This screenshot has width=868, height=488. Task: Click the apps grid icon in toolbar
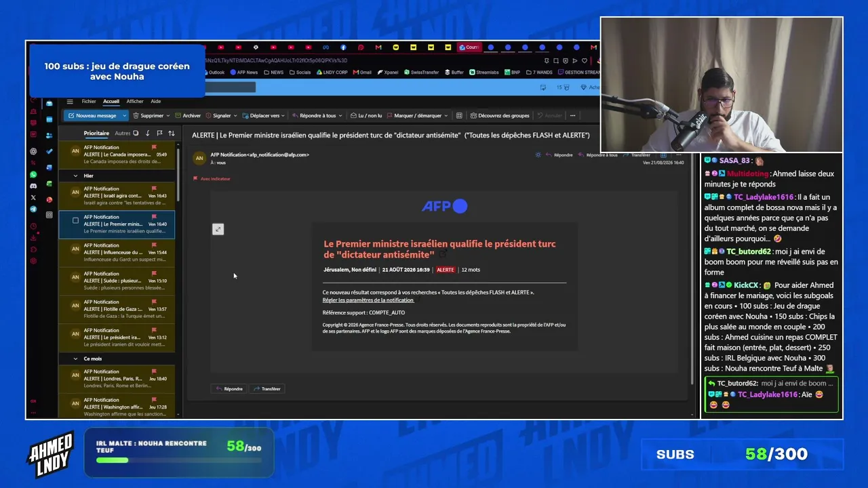pyautogui.click(x=459, y=116)
